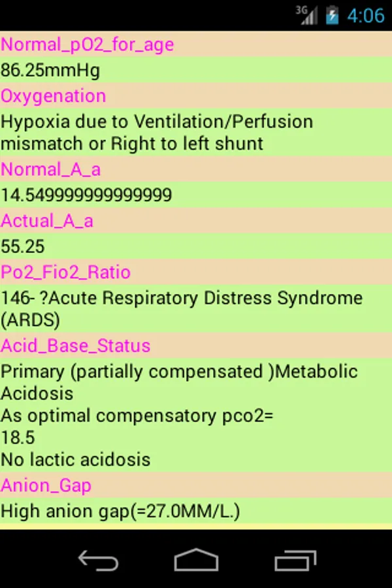Viewport: 392px width, 588px height.
Task: Tap the 14.549999999999999 value row
Action: point(86,195)
